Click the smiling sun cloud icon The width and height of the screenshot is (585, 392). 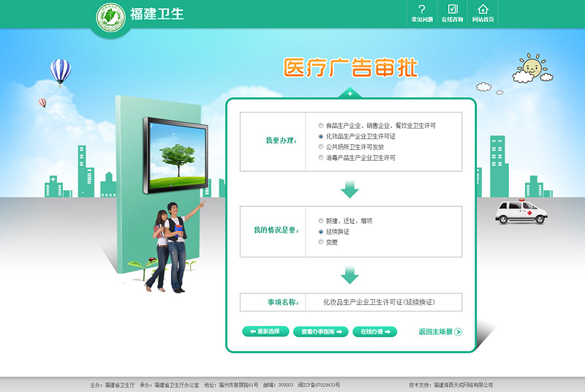530,69
